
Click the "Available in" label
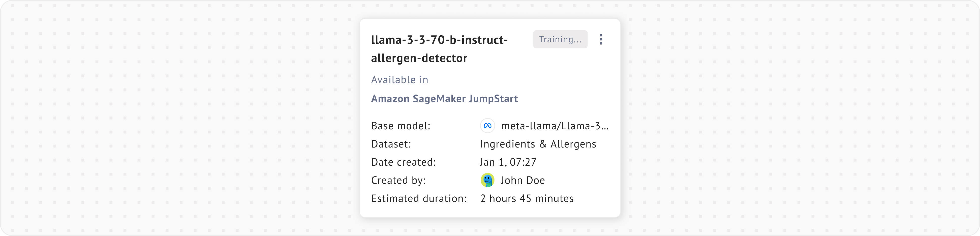(400, 80)
